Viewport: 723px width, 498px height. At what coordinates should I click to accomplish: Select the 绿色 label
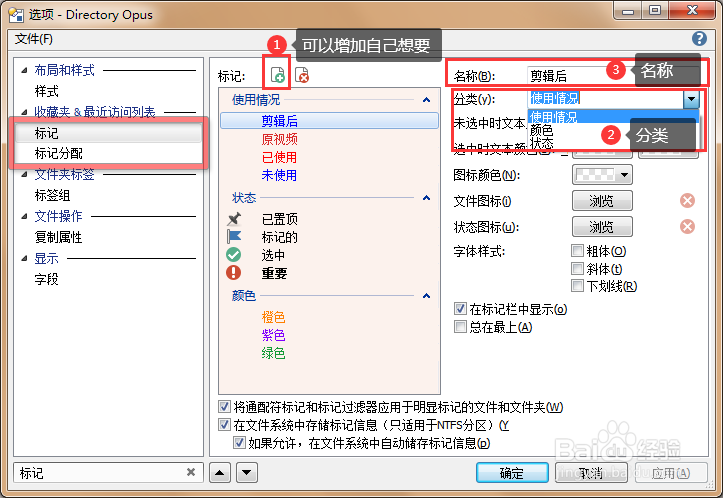[x=273, y=353]
